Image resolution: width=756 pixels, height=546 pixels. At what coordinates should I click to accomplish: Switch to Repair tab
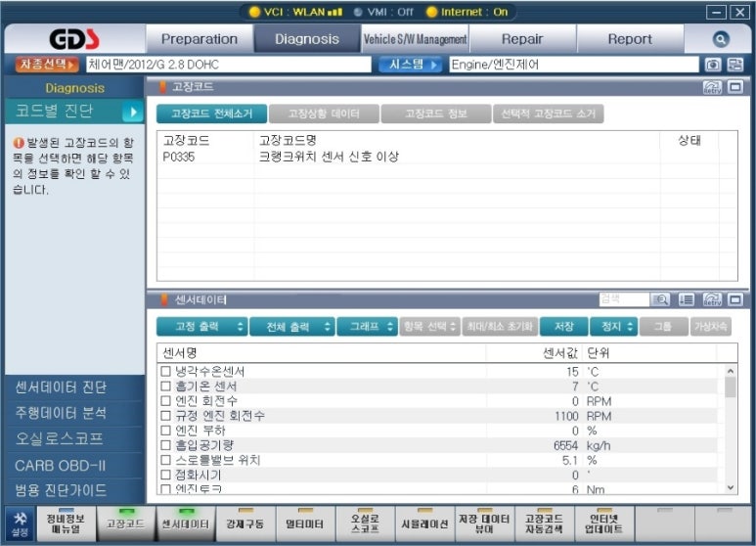pyautogui.click(x=522, y=39)
